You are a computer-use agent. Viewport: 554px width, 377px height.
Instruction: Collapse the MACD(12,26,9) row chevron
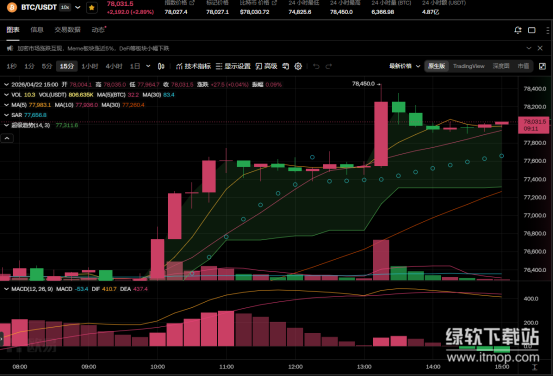(x=6, y=289)
